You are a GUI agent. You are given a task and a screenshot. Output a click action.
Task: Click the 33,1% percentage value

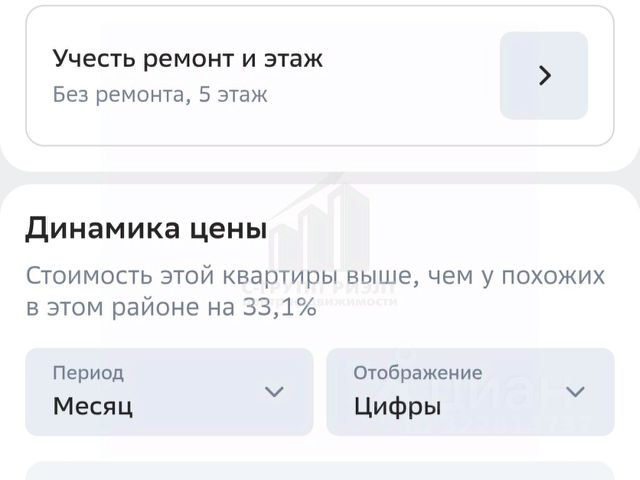(x=279, y=308)
